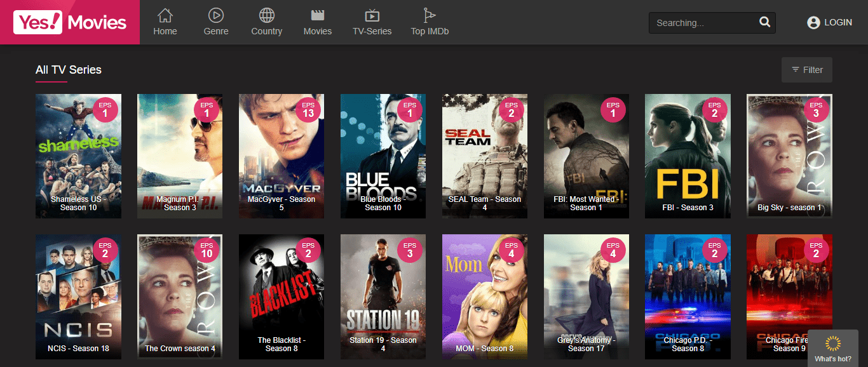
Task: Open Grey's Anatomy Season 17 poster
Action: (587, 297)
